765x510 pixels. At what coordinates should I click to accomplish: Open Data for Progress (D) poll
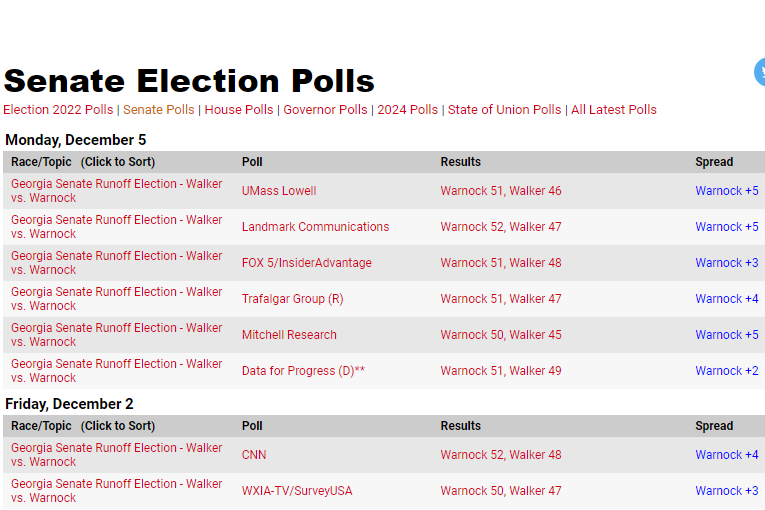click(x=303, y=371)
